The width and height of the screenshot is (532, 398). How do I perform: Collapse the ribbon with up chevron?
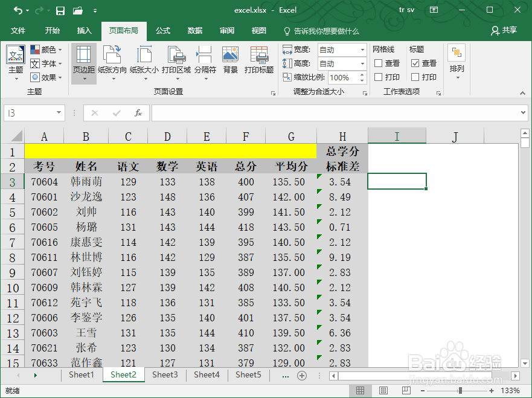(x=522, y=93)
